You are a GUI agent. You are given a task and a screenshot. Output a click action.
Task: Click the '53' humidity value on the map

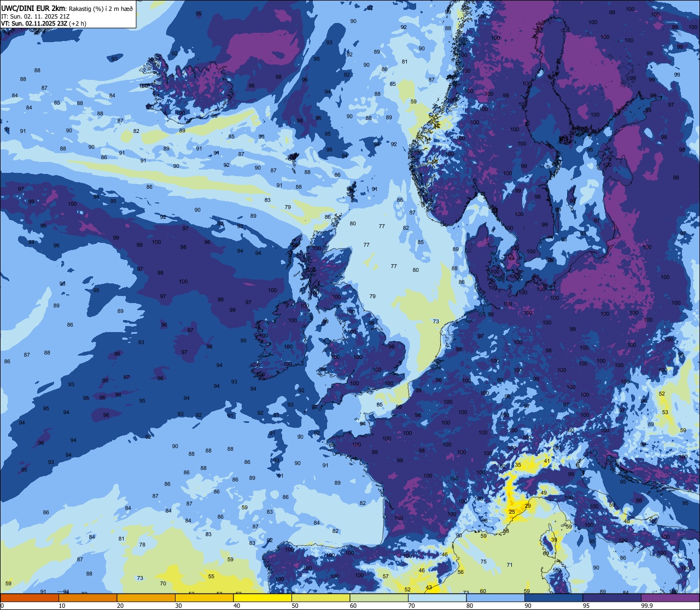(665, 412)
